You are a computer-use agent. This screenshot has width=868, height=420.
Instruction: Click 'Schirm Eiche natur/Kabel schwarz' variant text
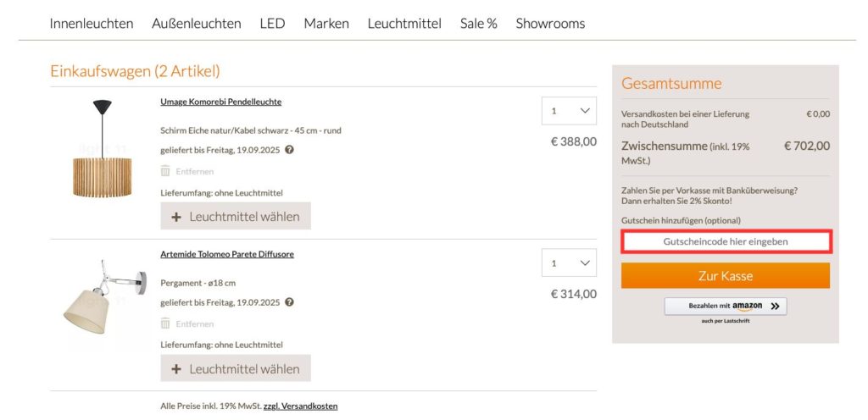(x=251, y=131)
